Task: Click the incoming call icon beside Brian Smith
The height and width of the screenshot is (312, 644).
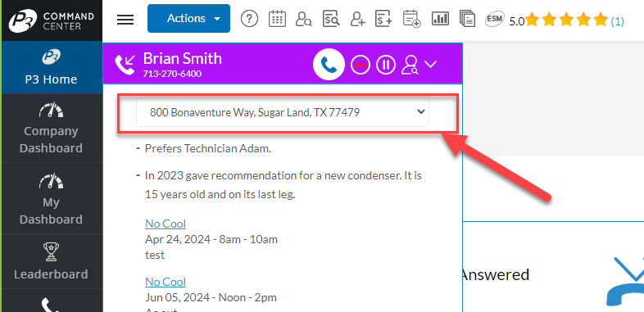Action: [x=125, y=65]
